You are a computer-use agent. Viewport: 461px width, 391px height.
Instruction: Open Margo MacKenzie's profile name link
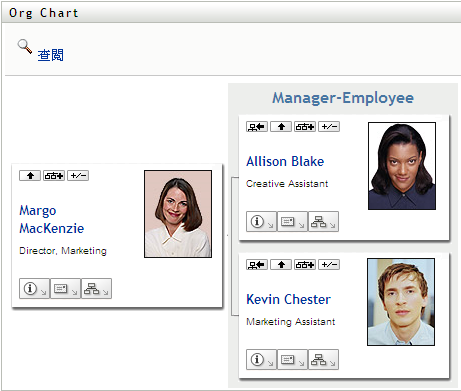coord(52,219)
